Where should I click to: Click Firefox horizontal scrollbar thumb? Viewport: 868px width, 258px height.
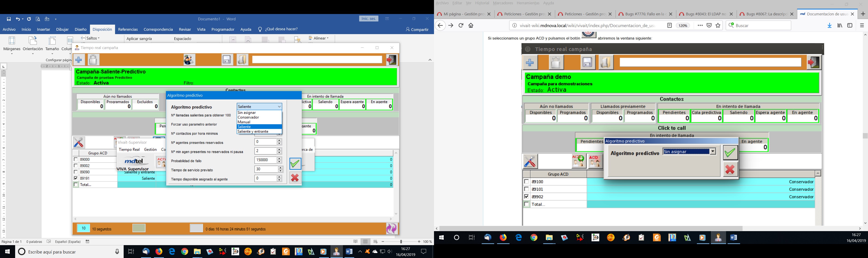tap(591, 228)
